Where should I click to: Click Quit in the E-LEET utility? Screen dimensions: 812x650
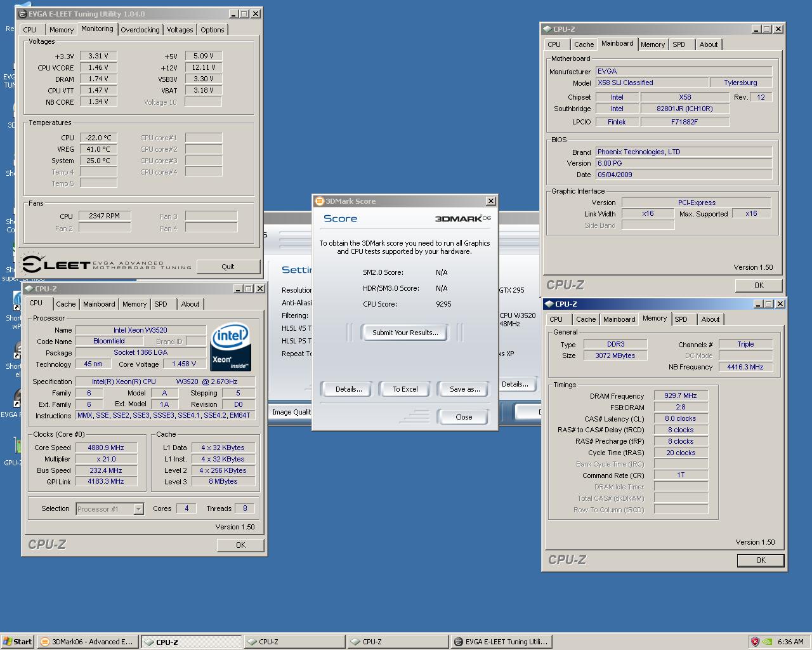coord(228,267)
